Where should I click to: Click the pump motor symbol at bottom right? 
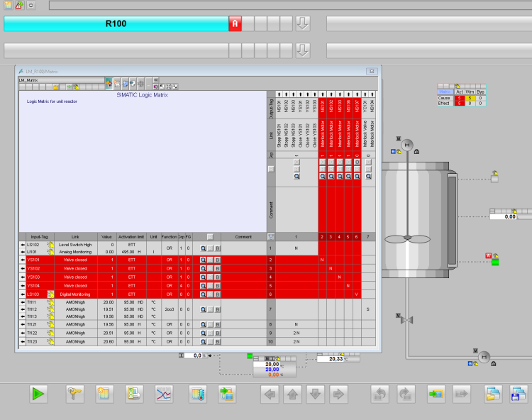(484, 357)
